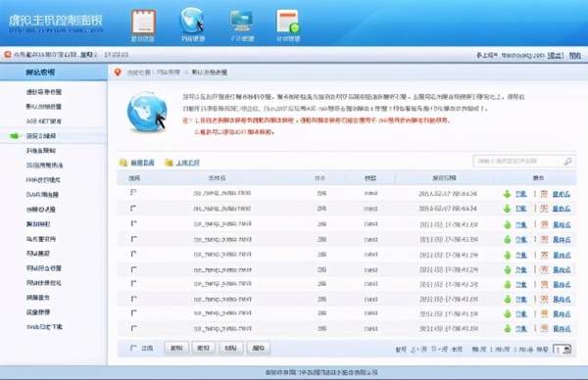The height and width of the screenshot is (380, 588).
Task: Click green download arrow in last table row
Action: point(508,329)
